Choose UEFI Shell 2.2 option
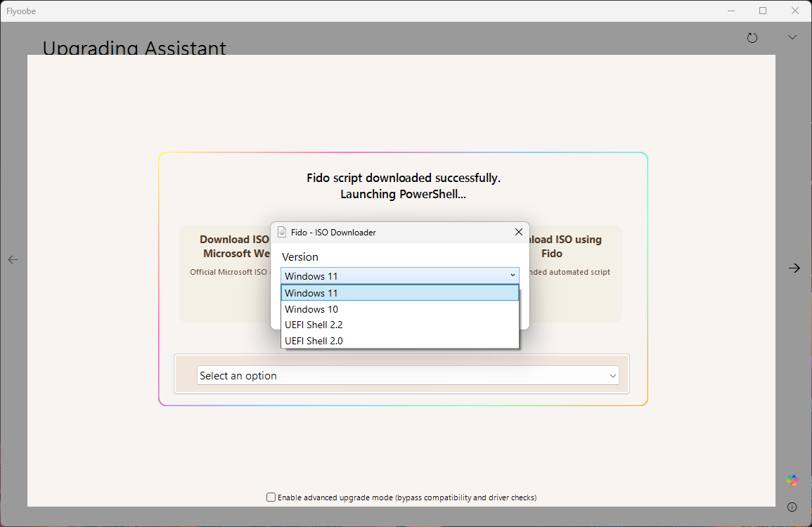The height and width of the screenshot is (527, 812). point(400,325)
